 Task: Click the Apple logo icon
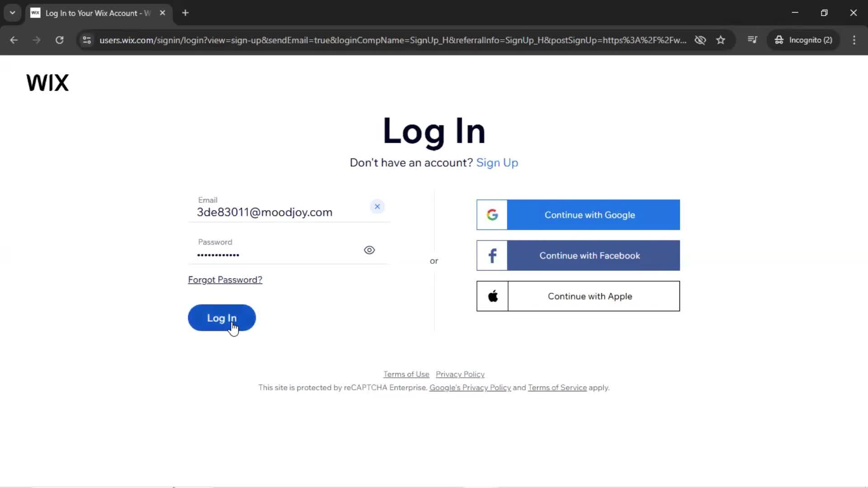[x=493, y=296]
